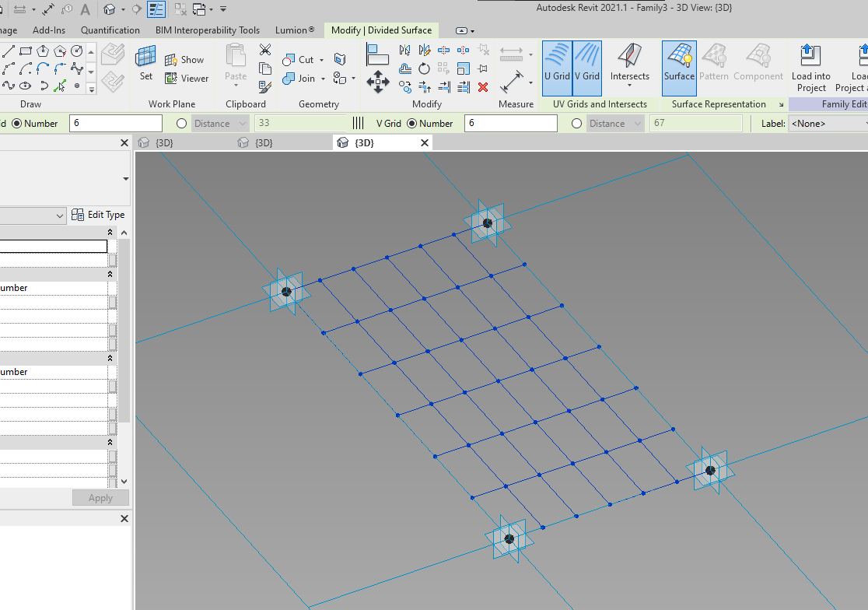
Task: Activate the Rotate tool in Modify panel
Action: tap(424, 68)
